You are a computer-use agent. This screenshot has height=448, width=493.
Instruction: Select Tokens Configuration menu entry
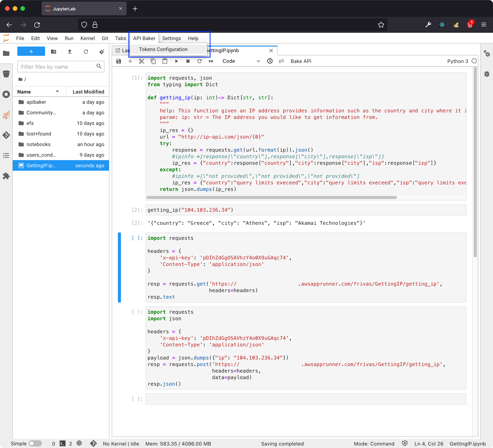coord(163,49)
